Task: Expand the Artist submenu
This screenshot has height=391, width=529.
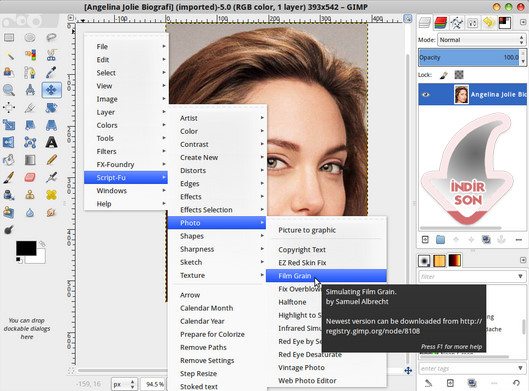Action: click(x=217, y=118)
